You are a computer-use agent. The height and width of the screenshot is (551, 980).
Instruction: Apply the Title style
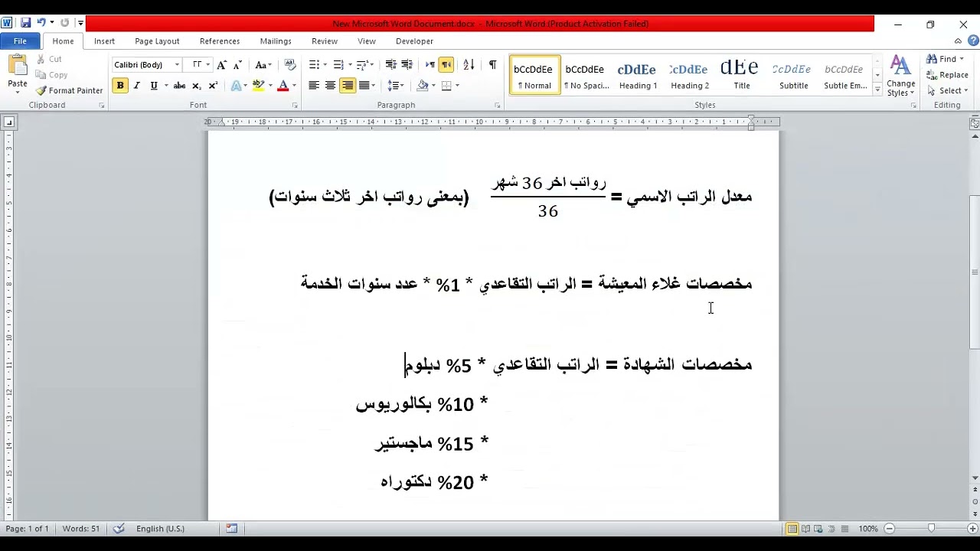click(741, 75)
